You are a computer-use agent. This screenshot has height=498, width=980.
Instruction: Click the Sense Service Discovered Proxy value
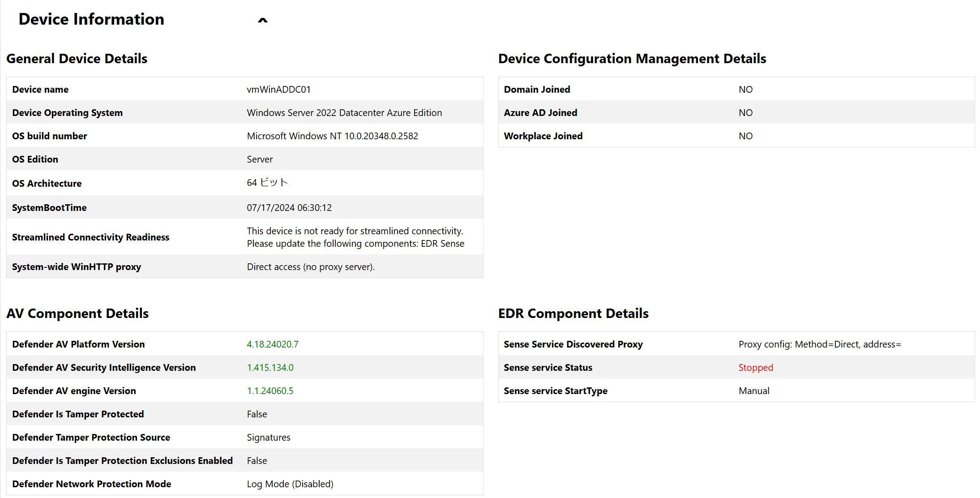click(x=819, y=344)
